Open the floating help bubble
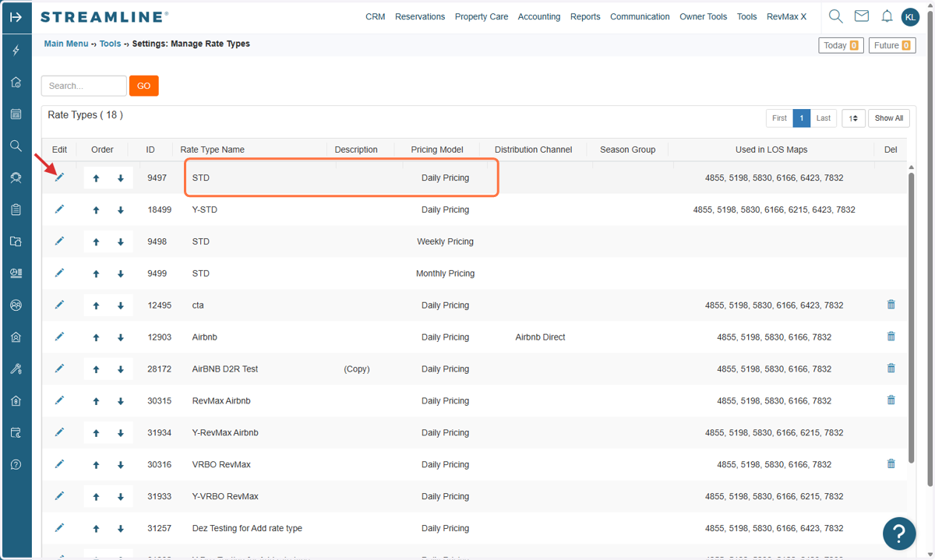The image size is (935, 560). 899,534
